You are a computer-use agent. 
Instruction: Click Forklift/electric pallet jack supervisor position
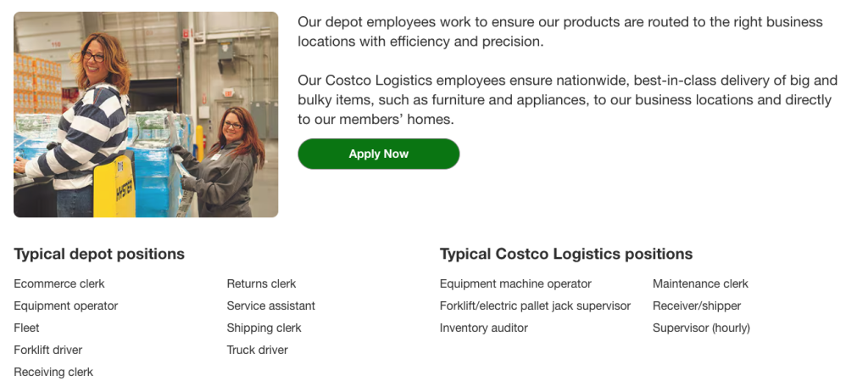pos(535,306)
